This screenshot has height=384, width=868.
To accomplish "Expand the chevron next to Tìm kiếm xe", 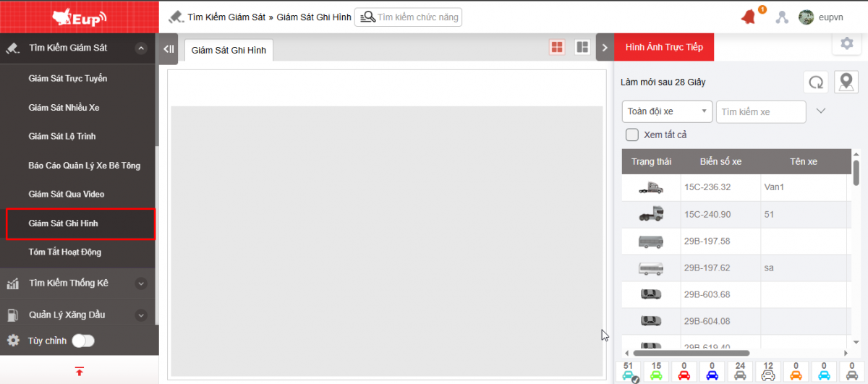I will click(820, 111).
